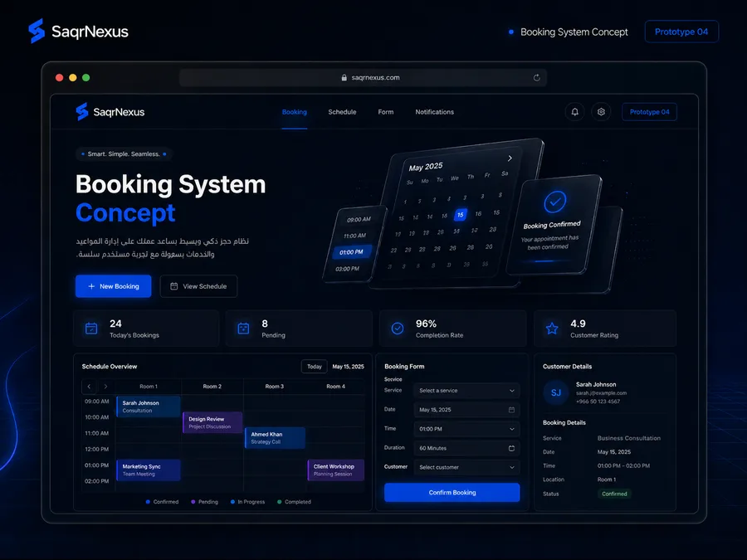Click the View Schedule button
This screenshot has height=560, width=747.
(198, 286)
